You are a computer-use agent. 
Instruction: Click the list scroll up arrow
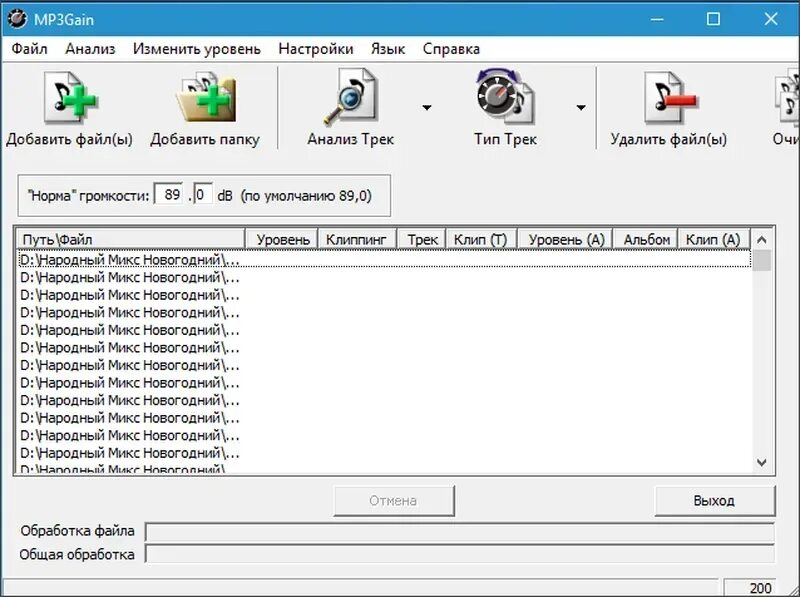[x=762, y=239]
